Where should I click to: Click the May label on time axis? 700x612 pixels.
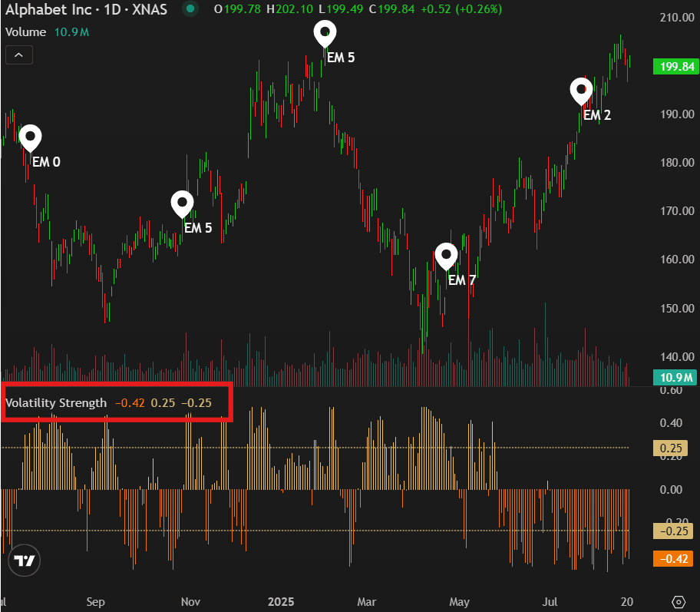(459, 602)
